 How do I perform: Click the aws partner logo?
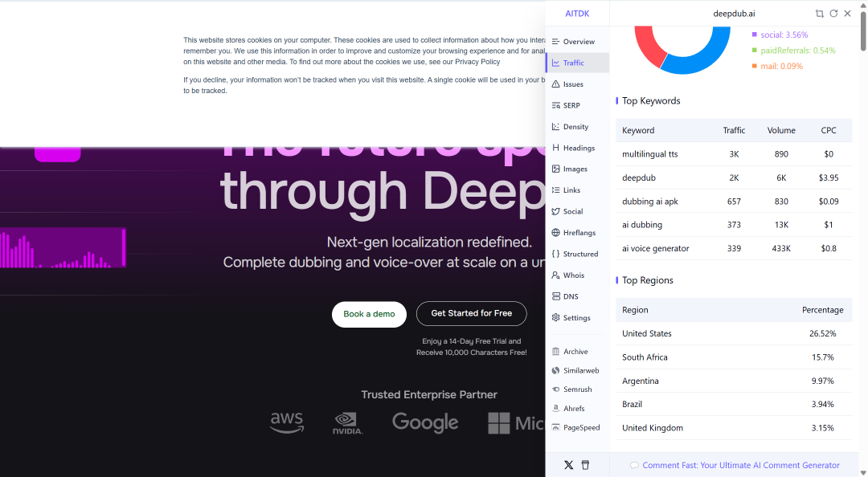click(x=287, y=422)
